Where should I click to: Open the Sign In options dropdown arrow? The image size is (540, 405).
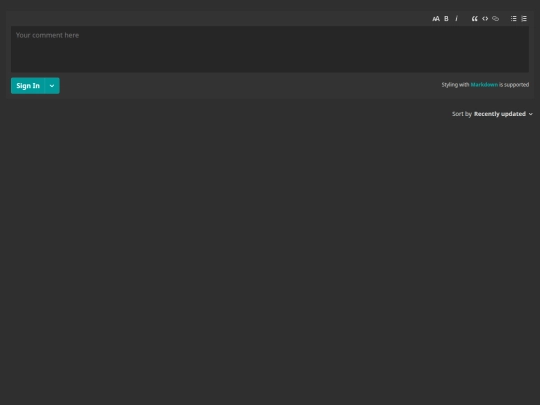coord(52,86)
